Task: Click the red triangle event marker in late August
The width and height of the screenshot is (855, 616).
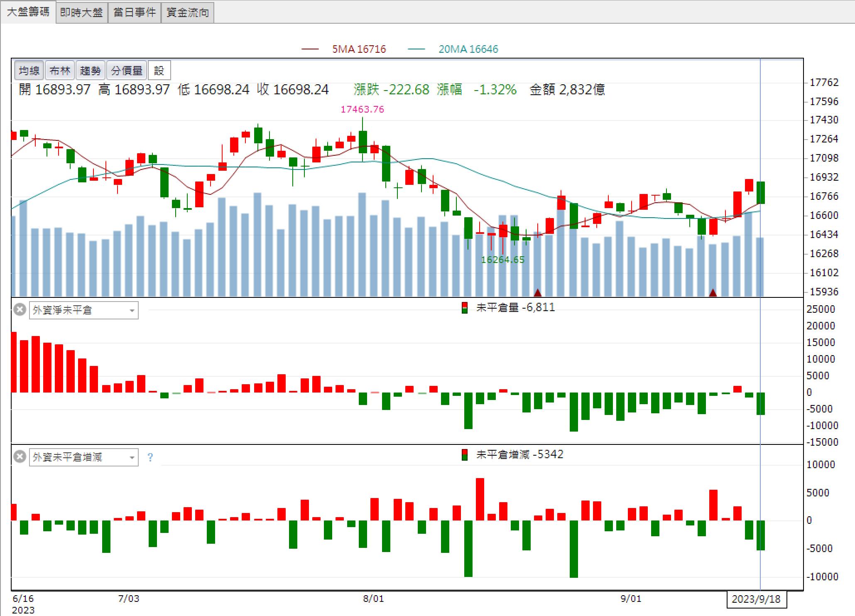Action: click(537, 293)
